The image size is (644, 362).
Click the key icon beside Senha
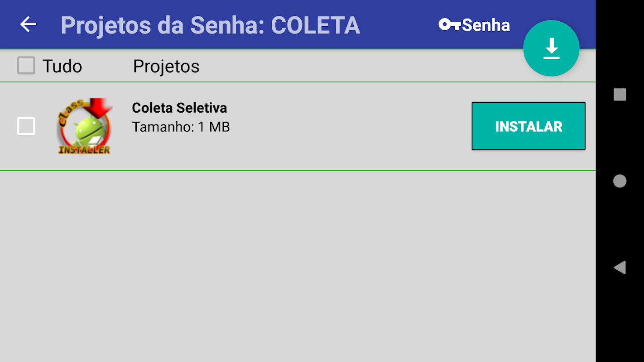[449, 25]
